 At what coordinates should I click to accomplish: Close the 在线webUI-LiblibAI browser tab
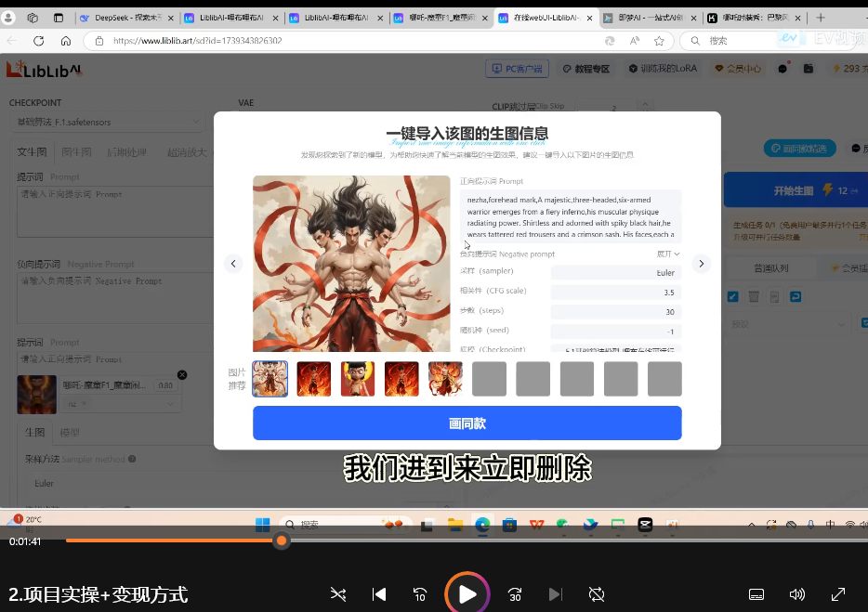tap(589, 18)
